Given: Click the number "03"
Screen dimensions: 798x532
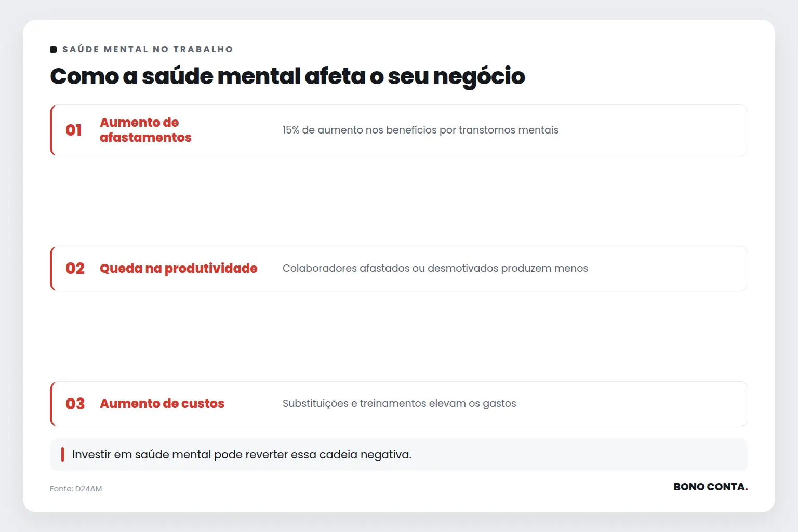Looking at the screenshot, I should click(75, 404).
